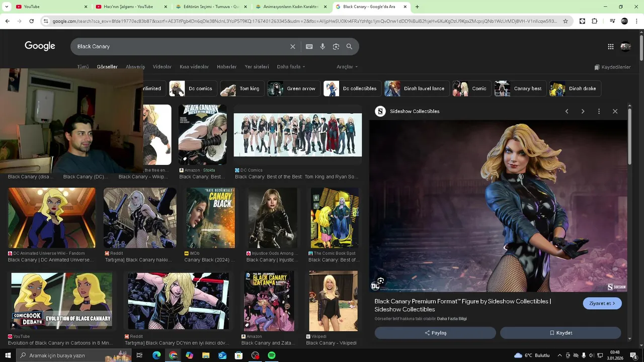
Task: Open Microsoft Store from the taskbar
Action: pyautogui.click(x=238, y=355)
